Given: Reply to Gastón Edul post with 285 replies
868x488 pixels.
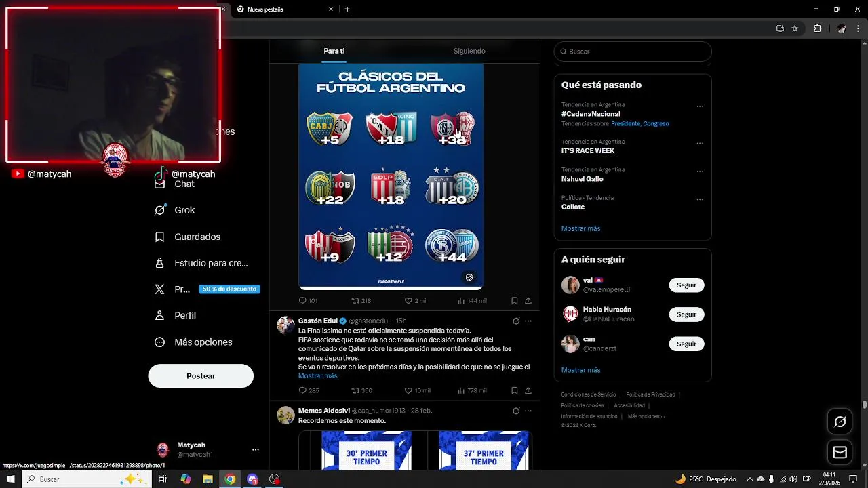Looking at the screenshot, I should (x=309, y=390).
